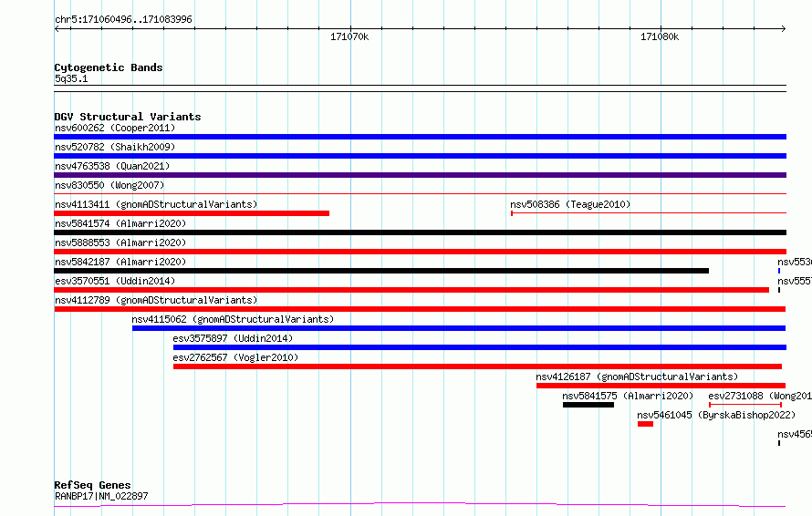Click the 171080k ruler mark
The width and height of the screenshot is (812, 516).
[x=660, y=36]
